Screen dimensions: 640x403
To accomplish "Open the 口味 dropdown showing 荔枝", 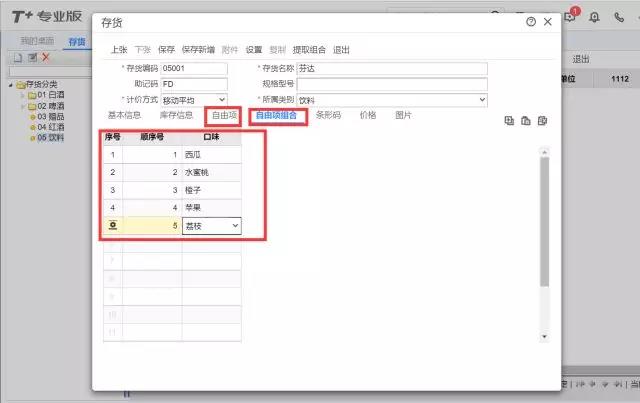I will coord(235,227).
